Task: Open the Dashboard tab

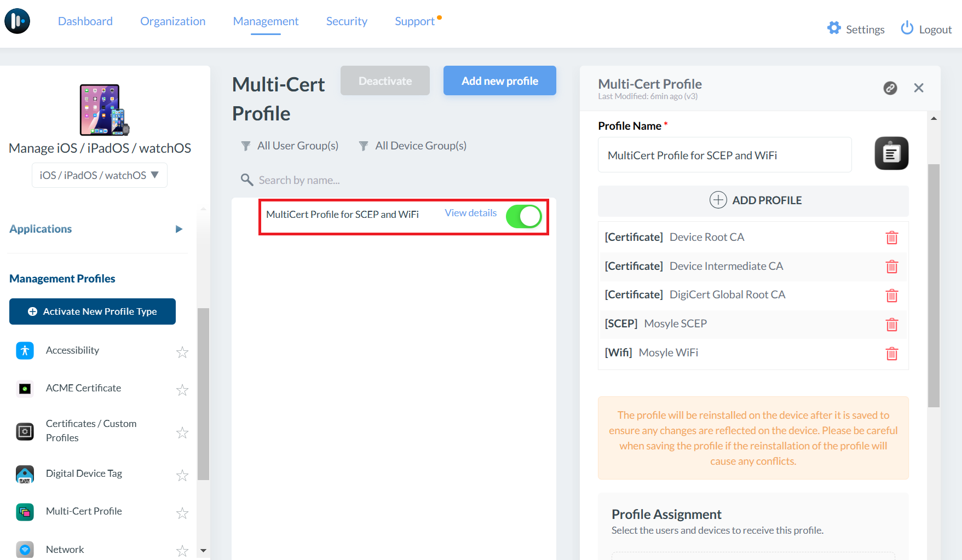Action: (85, 21)
